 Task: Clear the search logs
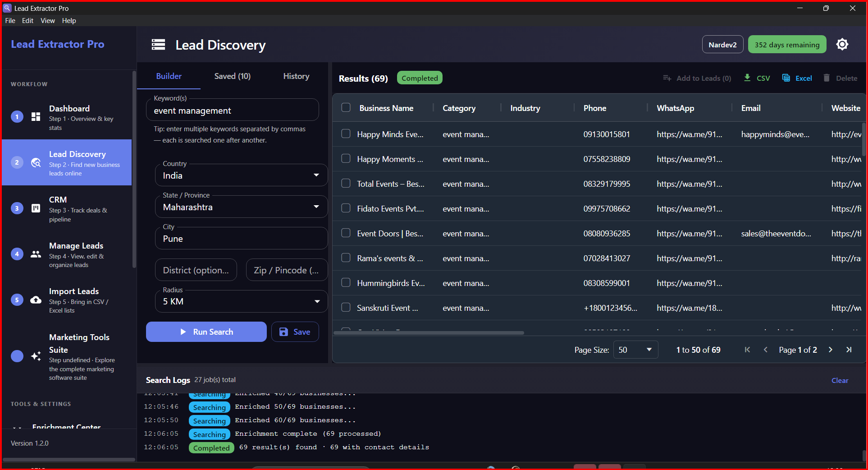click(x=840, y=380)
